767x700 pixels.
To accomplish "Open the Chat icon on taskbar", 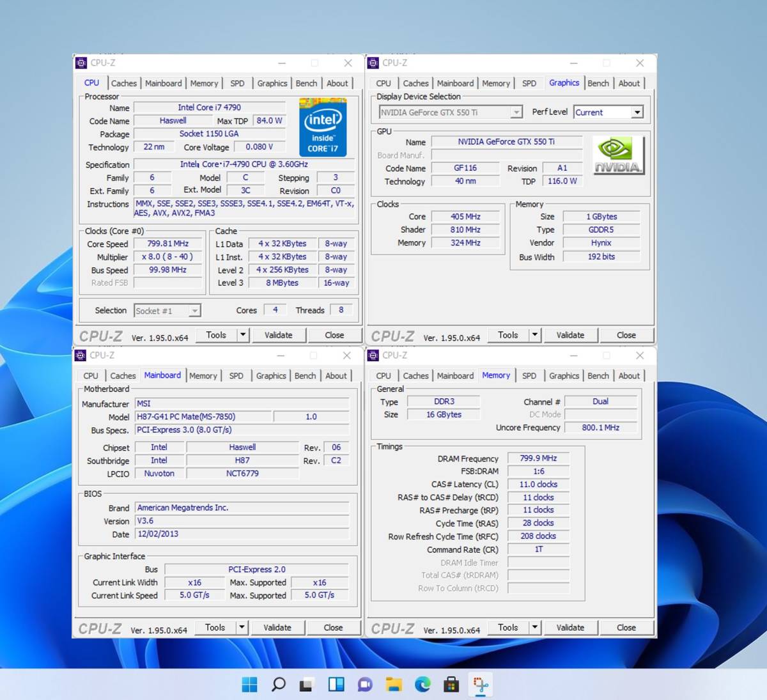I will [x=365, y=685].
